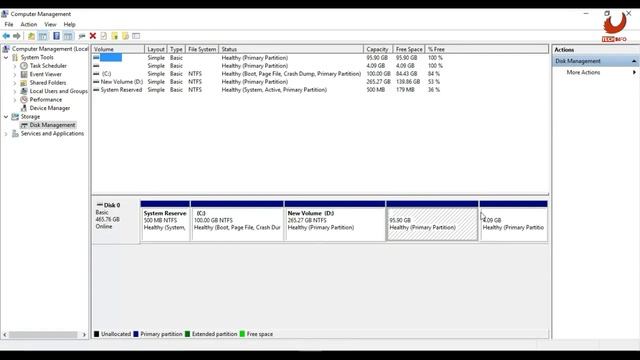Open the Help menu
The width and height of the screenshot is (640, 360).
coord(69,24)
